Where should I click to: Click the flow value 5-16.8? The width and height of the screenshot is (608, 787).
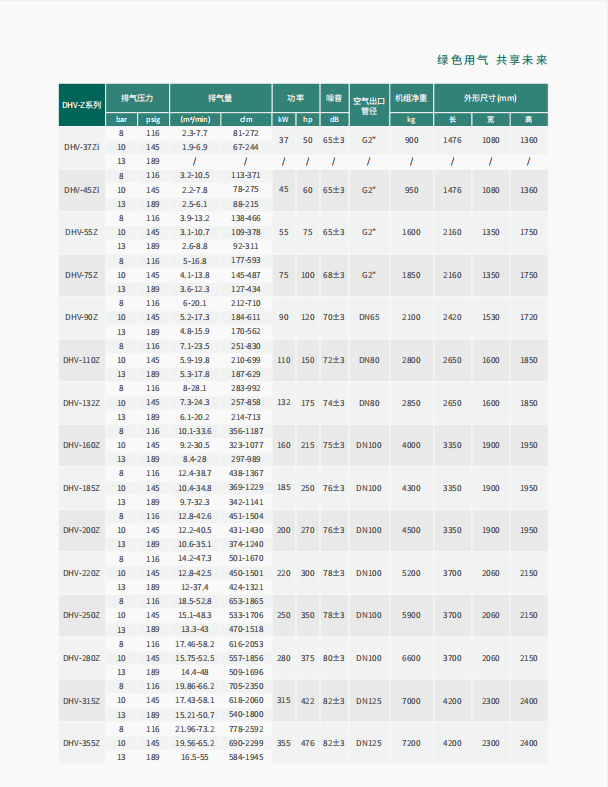click(194, 261)
